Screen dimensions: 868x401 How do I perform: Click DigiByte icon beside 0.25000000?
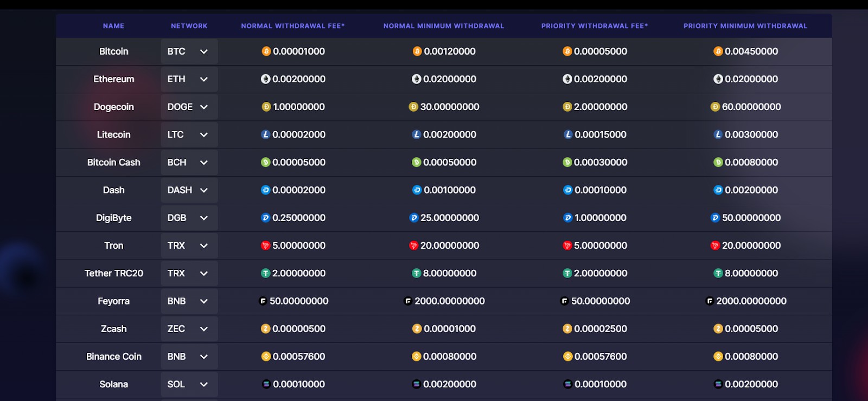pos(266,218)
